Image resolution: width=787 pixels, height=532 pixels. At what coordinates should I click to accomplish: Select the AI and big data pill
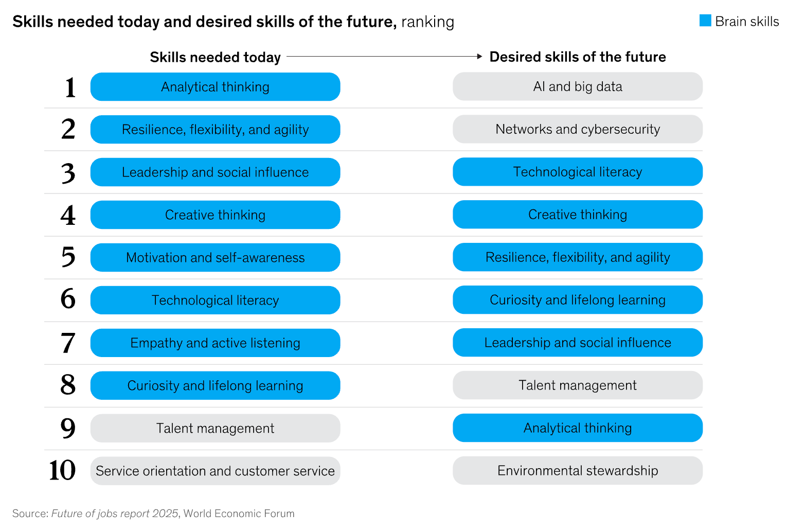(x=578, y=86)
